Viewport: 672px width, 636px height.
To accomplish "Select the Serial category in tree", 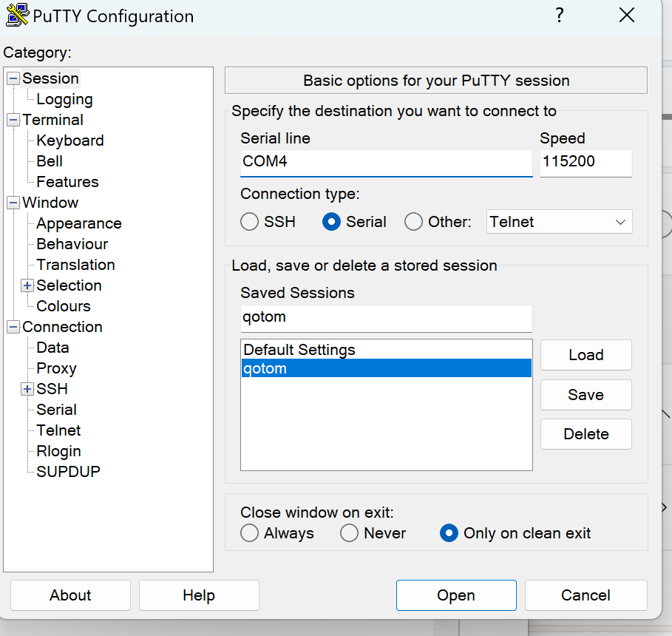I will pos(56,410).
